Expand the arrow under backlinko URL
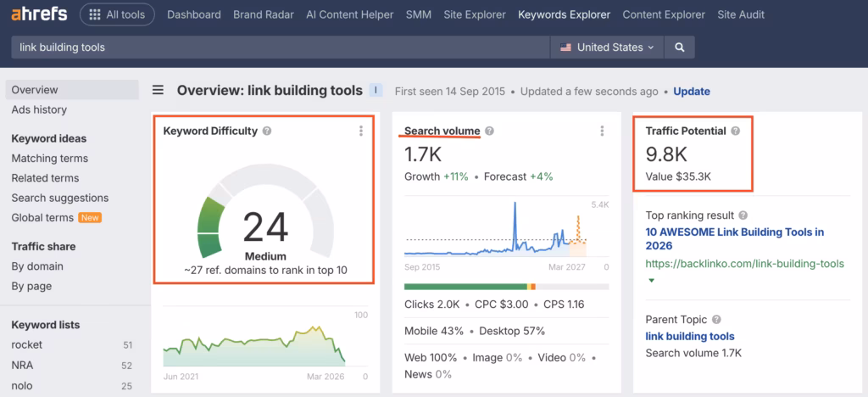This screenshot has height=397, width=868. click(652, 281)
